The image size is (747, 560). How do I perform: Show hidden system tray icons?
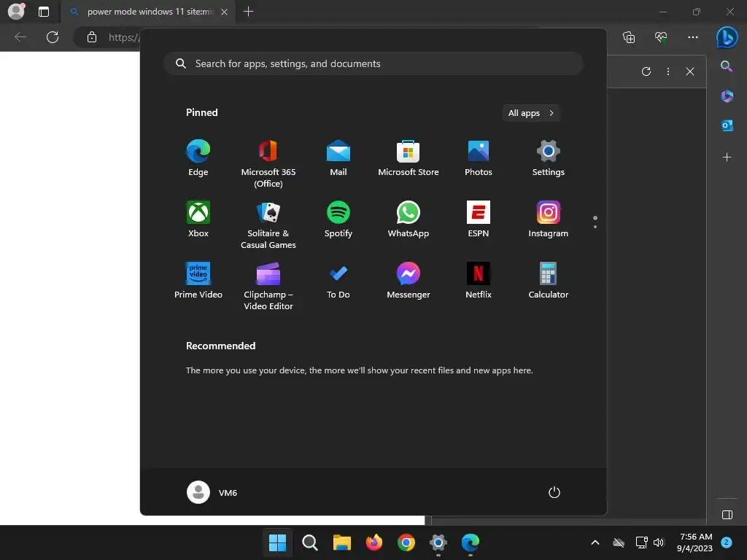[595, 542]
